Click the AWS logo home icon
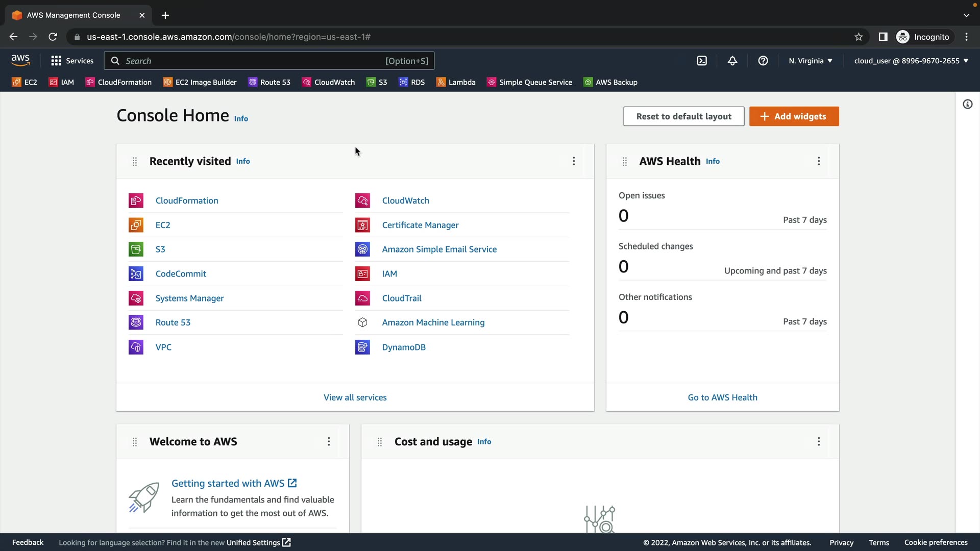 (x=20, y=60)
